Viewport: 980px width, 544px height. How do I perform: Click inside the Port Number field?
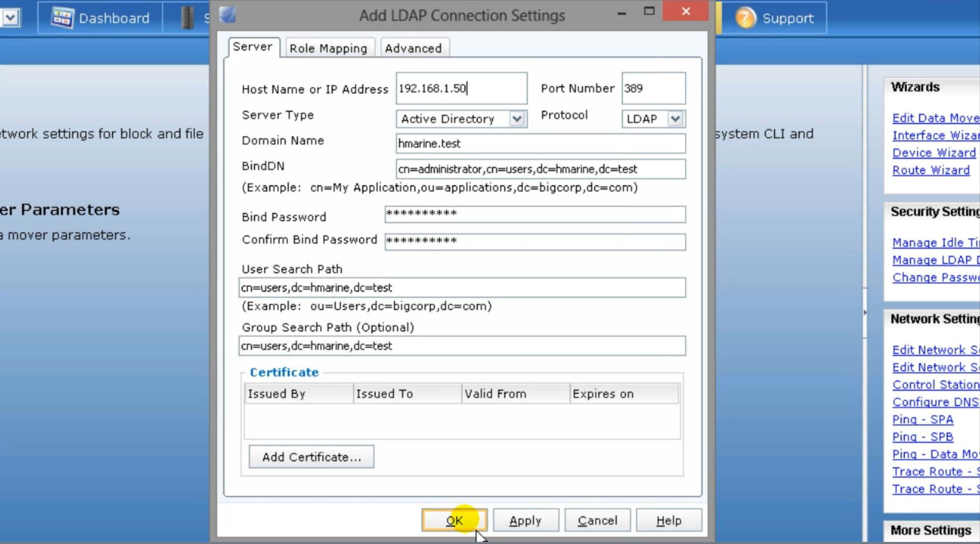tap(653, 88)
